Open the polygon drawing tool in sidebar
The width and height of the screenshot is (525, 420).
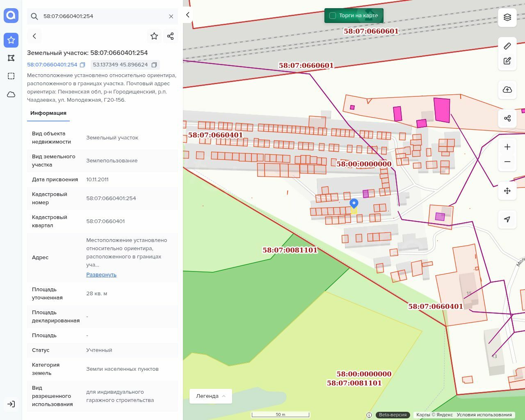[x=11, y=58]
